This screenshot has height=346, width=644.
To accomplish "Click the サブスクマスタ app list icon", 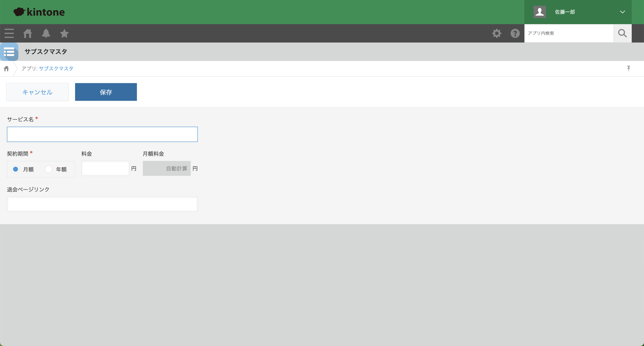I will (x=9, y=52).
